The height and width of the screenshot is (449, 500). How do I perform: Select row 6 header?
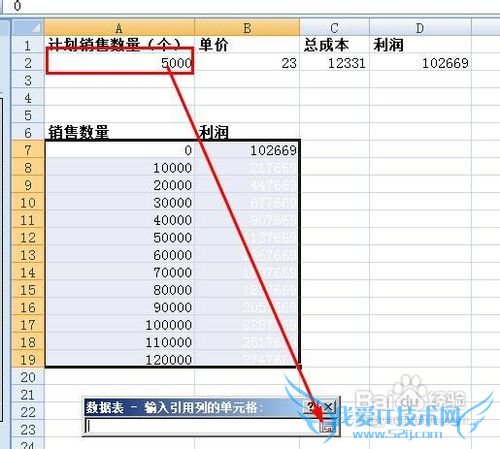point(28,132)
